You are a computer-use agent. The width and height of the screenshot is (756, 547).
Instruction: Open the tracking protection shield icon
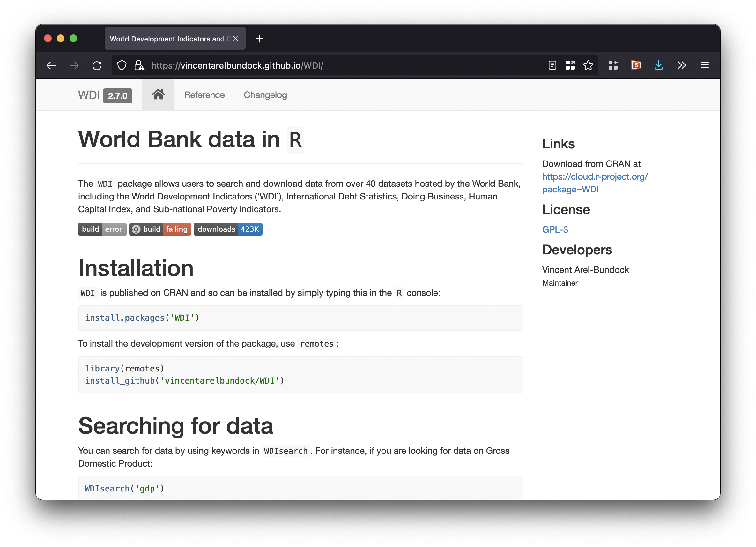coord(122,65)
